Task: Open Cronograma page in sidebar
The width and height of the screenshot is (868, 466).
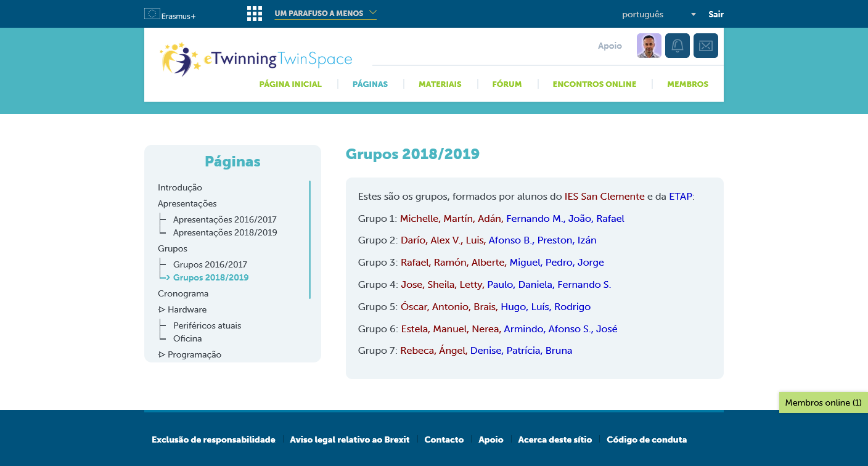Action: [183, 293]
